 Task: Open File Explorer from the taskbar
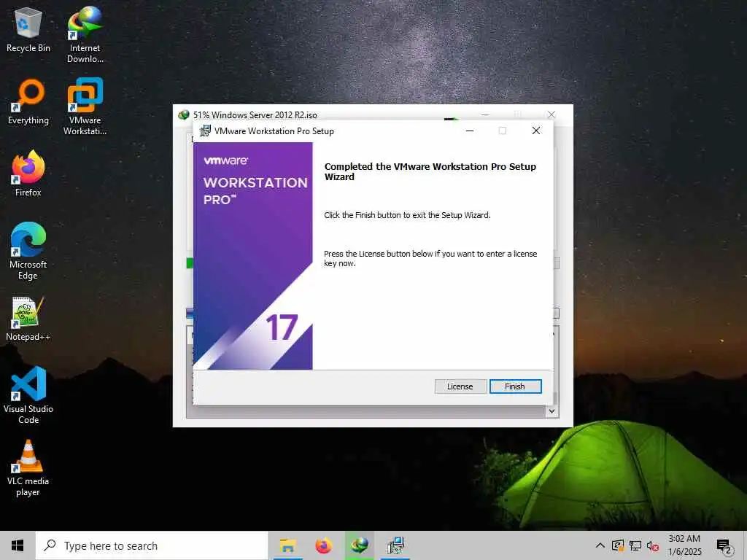point(287,545)
